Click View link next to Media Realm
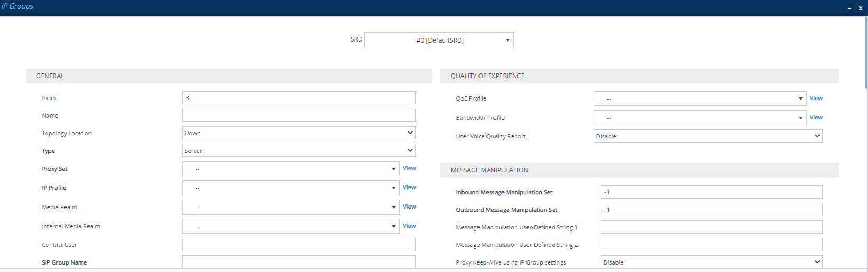Viewport: 868px width, 272px height. 409,207
